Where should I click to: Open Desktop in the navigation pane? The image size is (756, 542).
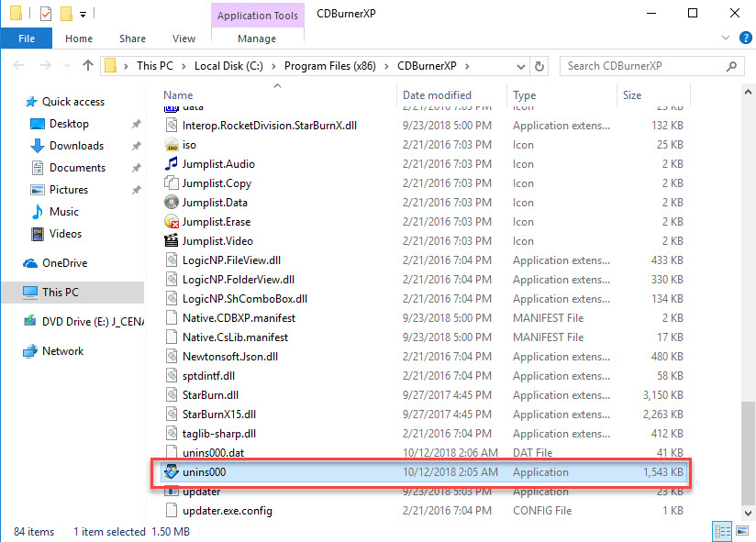click(x=69, y=124)
